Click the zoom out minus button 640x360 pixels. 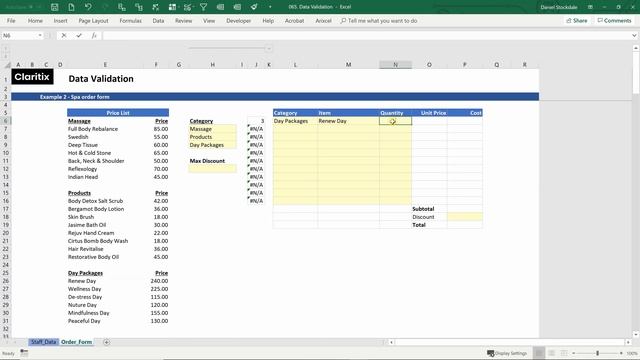573,353
